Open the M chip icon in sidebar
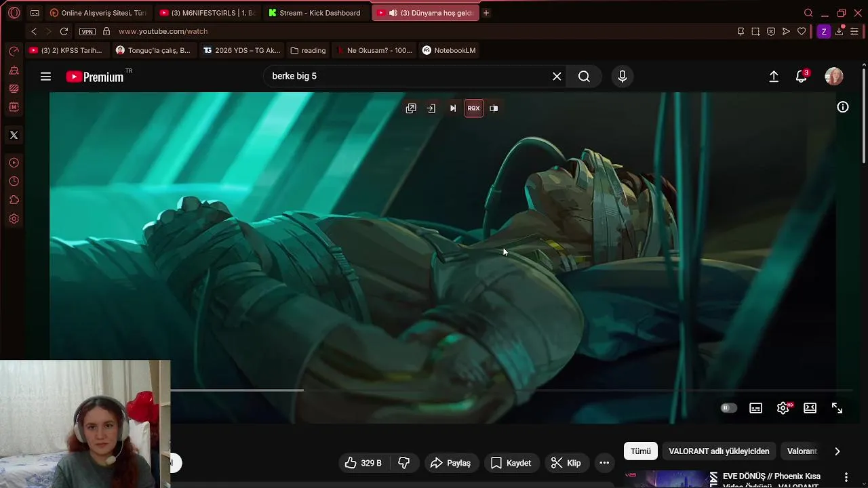 click(14, 107)
